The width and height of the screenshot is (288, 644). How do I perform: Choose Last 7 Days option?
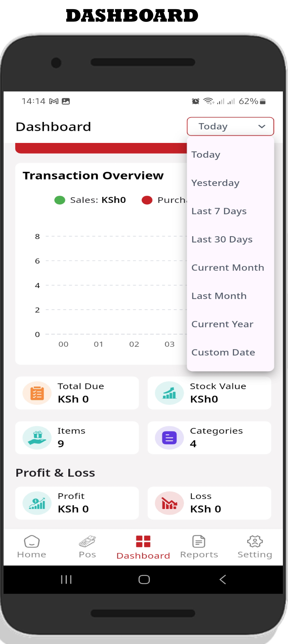[219, 211]
